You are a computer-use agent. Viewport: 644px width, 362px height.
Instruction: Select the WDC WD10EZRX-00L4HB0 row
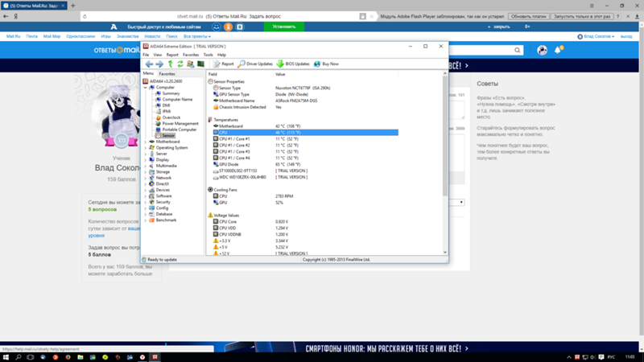[303, 177]
